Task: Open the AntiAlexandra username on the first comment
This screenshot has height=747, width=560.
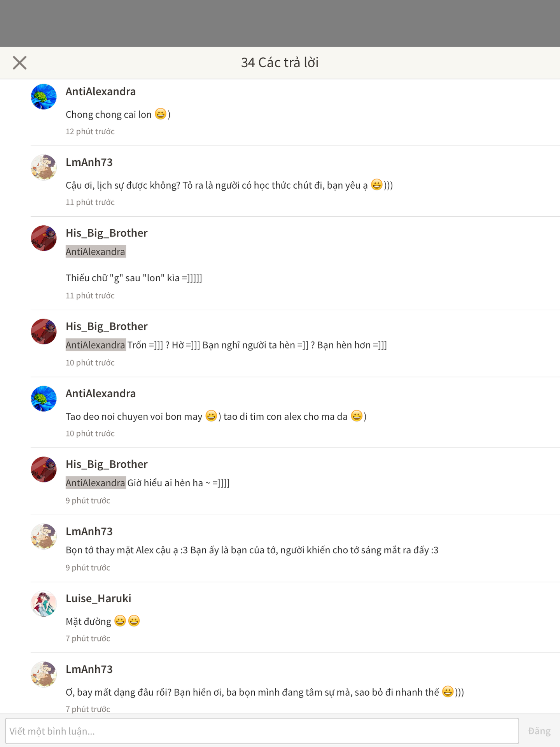Action: [101, 91]
